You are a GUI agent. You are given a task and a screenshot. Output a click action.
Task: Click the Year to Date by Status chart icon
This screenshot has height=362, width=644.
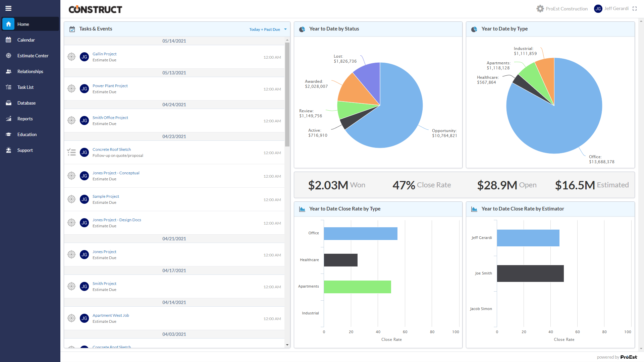click(x=303, y=29)
